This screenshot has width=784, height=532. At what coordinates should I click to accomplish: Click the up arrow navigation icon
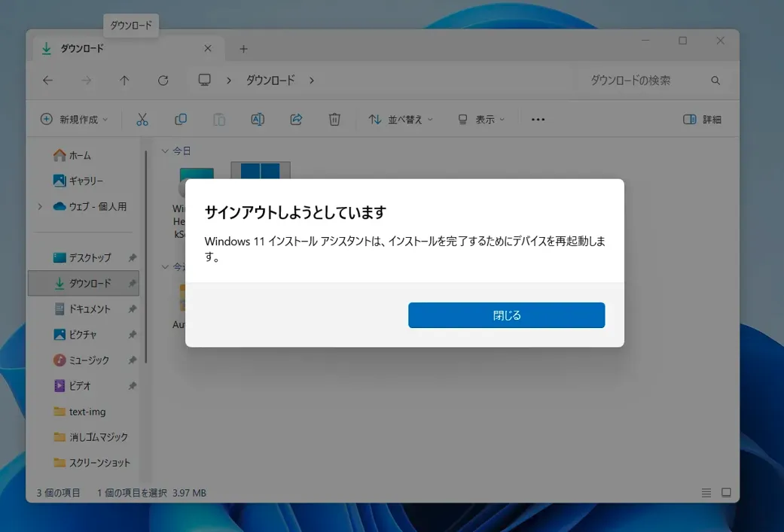click(x=125, y=81)
